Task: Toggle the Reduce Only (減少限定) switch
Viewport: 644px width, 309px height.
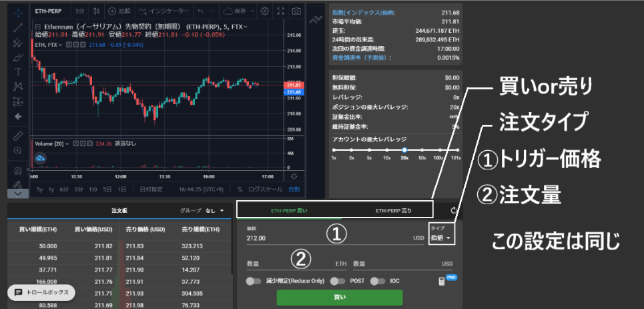Action: click(x=254, y=282)
